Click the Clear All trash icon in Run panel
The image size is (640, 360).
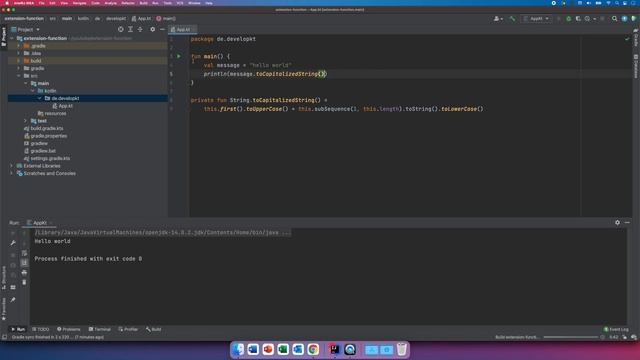pos(24,282)
